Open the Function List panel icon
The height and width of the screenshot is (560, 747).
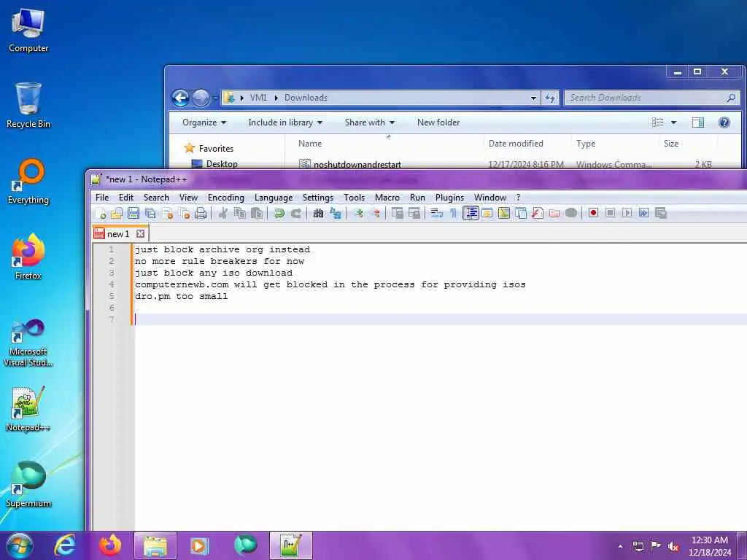pos(538,214)
